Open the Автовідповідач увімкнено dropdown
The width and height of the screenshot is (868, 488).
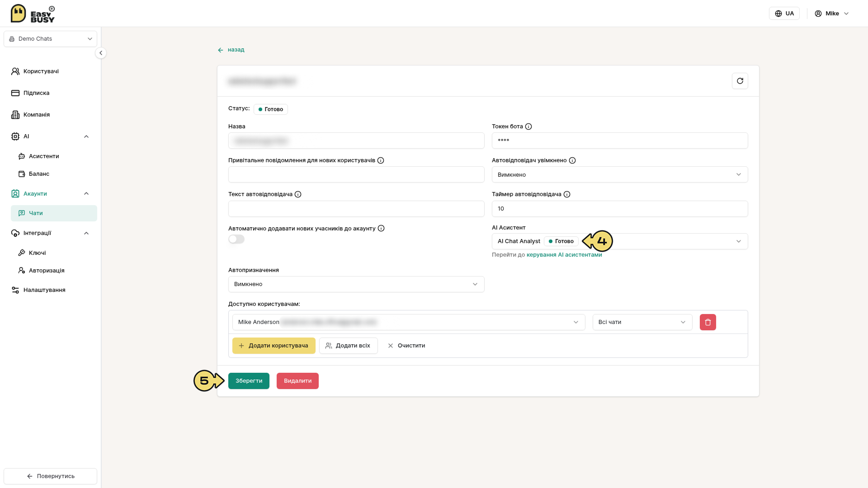(x=620, y=174)
